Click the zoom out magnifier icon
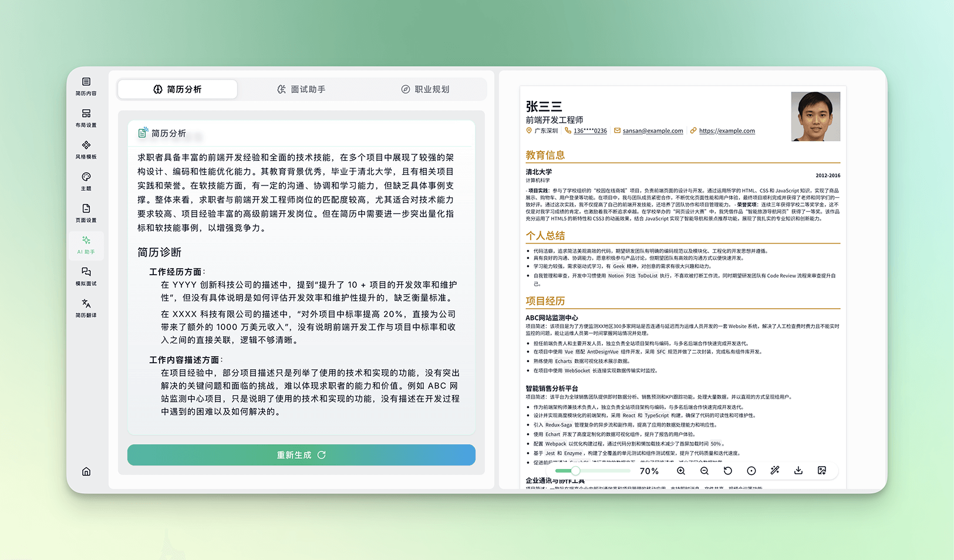Image resolution: width=954 pixels, height=560 pixels. click(704, 471)
